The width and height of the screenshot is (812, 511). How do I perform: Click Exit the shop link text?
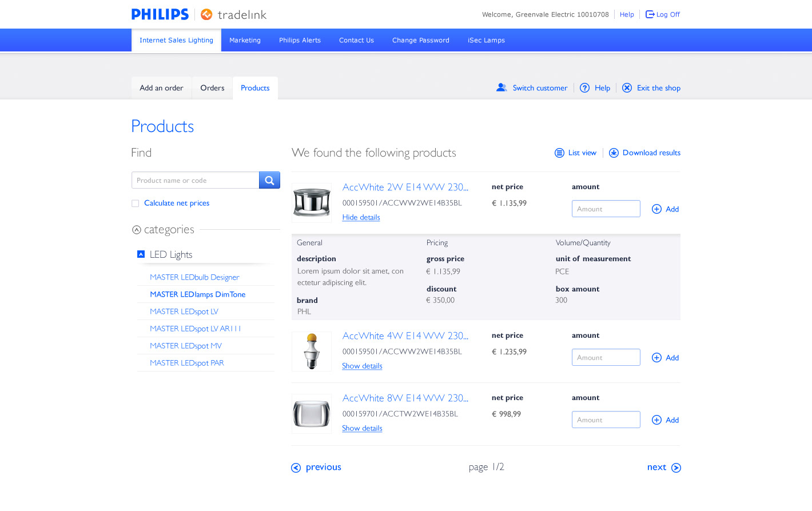(659, 88)
